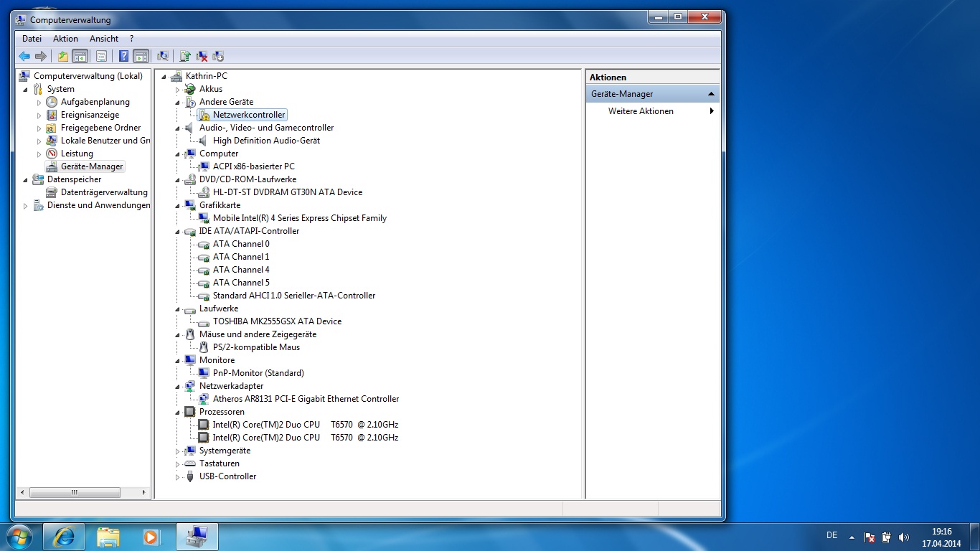
Task: Select Mobile Intel(R) 4 Series Express Chipset
Action: coord(299,218)
